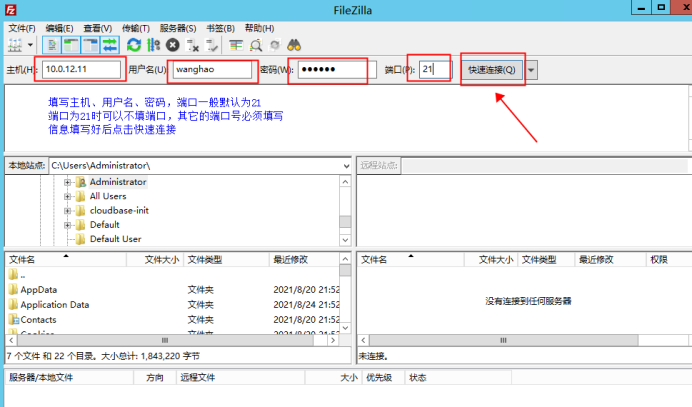
Task: Toggle the local directory tree icon
Action: point(71,45)
